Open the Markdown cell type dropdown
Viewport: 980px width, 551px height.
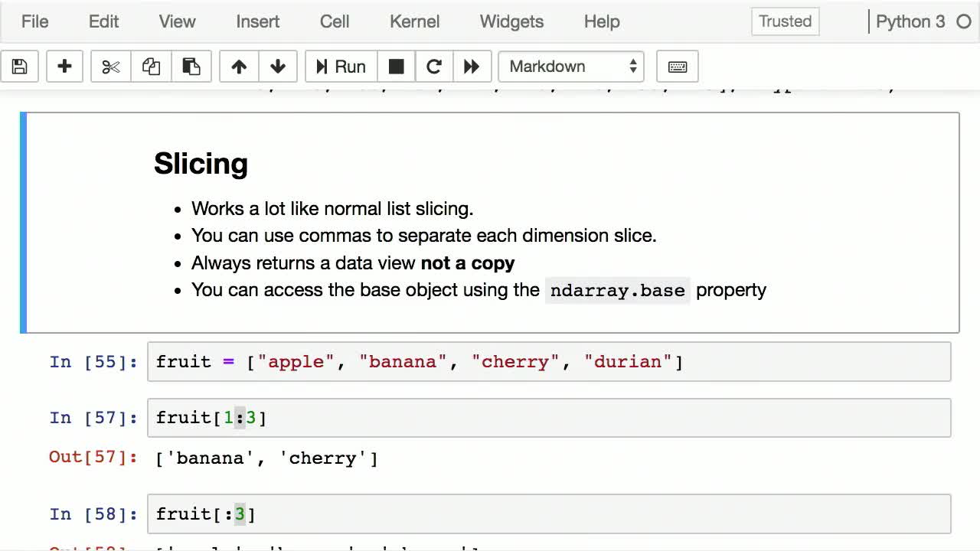[x=571, y=67]
